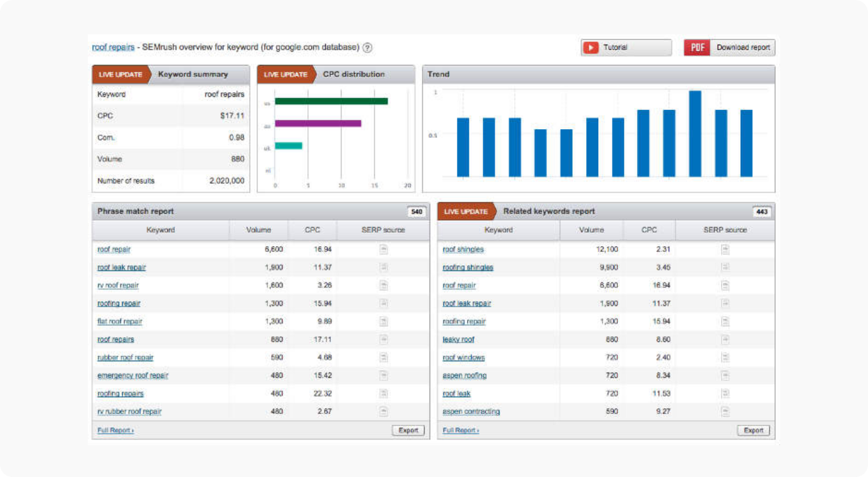Open roof windows keyword link
Viewport: 868px width, 477px height.
464,357
